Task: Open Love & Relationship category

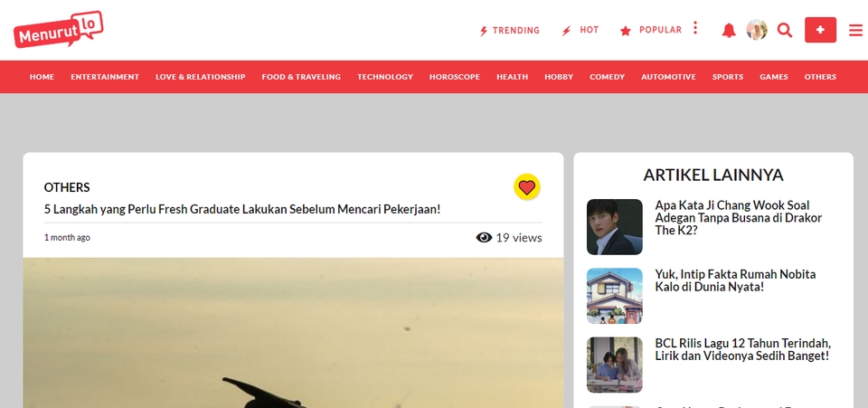Action: pyautogui.click(x=201, y=77)
